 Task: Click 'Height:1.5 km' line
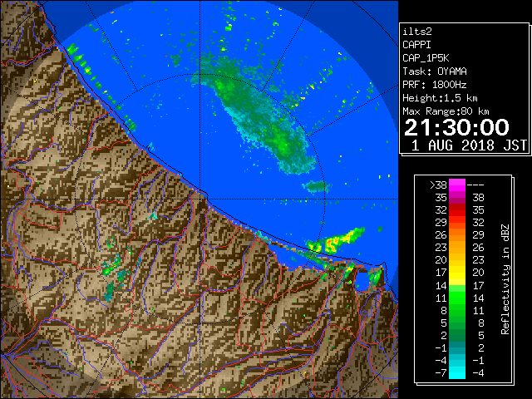440,98
